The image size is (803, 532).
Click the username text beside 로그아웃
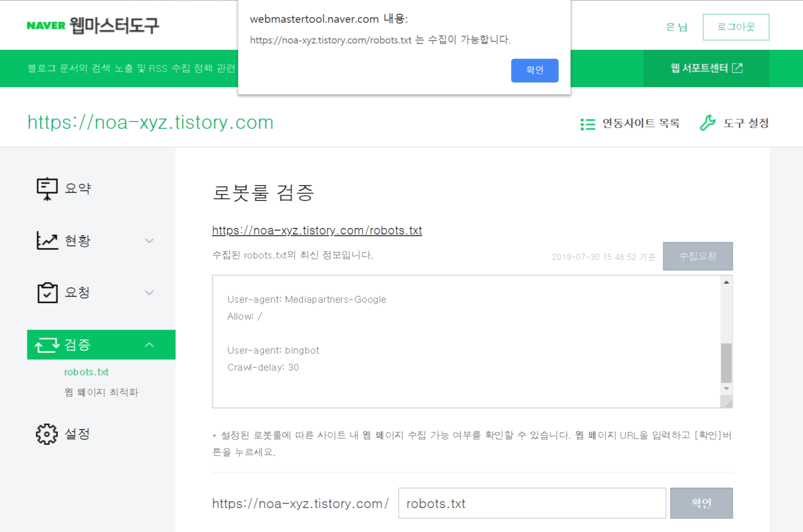click(x=676, y=27)
